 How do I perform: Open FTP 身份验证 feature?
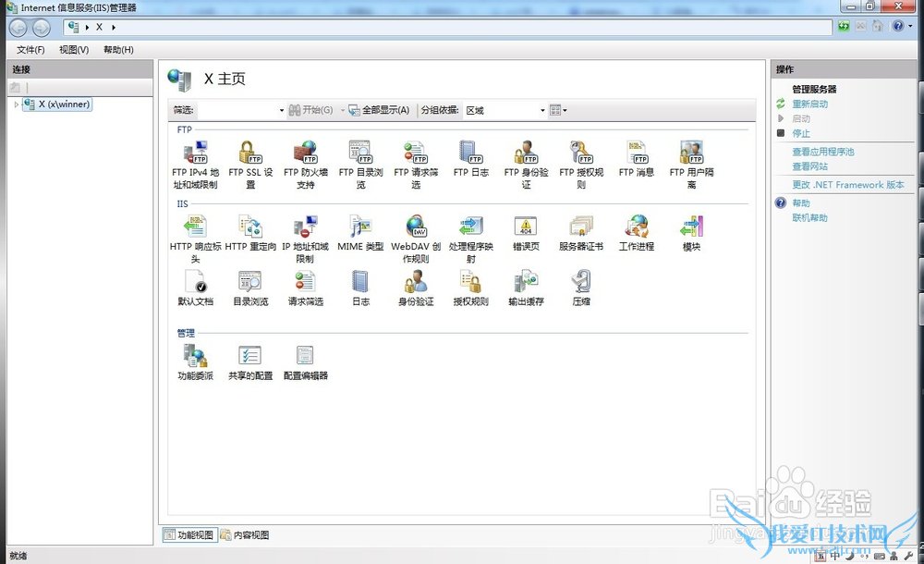527,165
